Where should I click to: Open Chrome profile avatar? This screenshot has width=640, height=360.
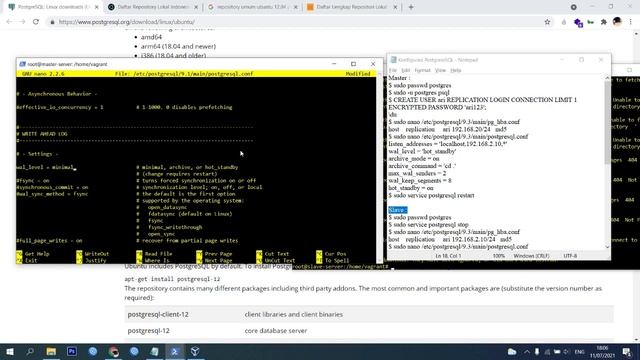[x=617, y=22]
